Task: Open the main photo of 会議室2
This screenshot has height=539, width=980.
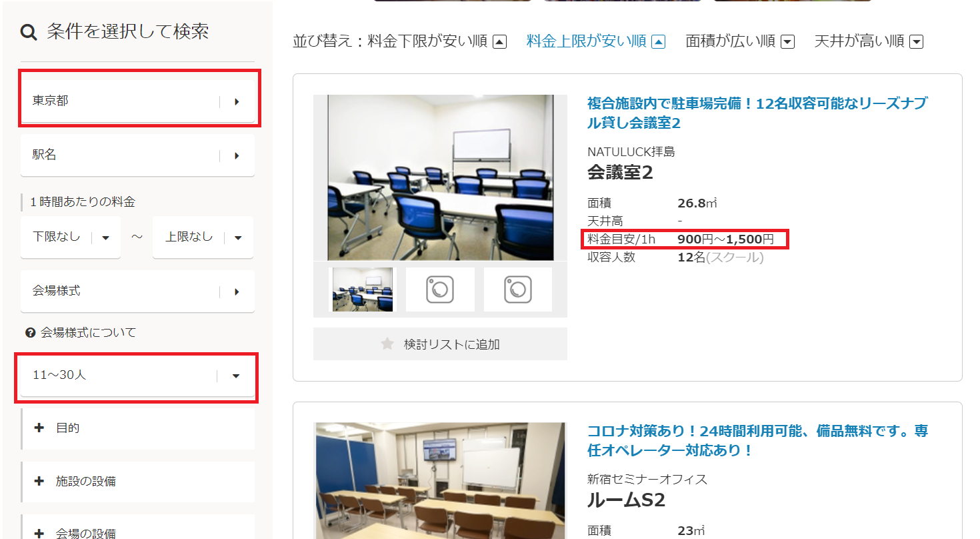Action: tap(440, 177)
